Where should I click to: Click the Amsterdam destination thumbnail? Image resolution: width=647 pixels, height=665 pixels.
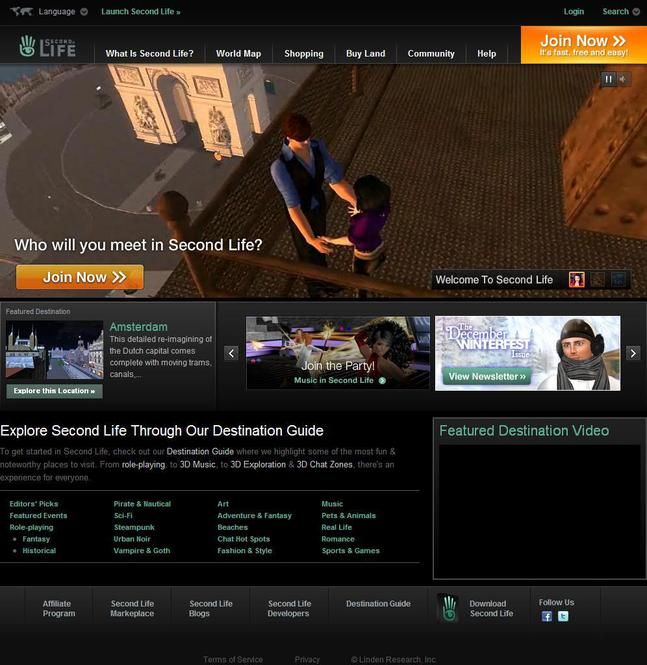(54, 350)
